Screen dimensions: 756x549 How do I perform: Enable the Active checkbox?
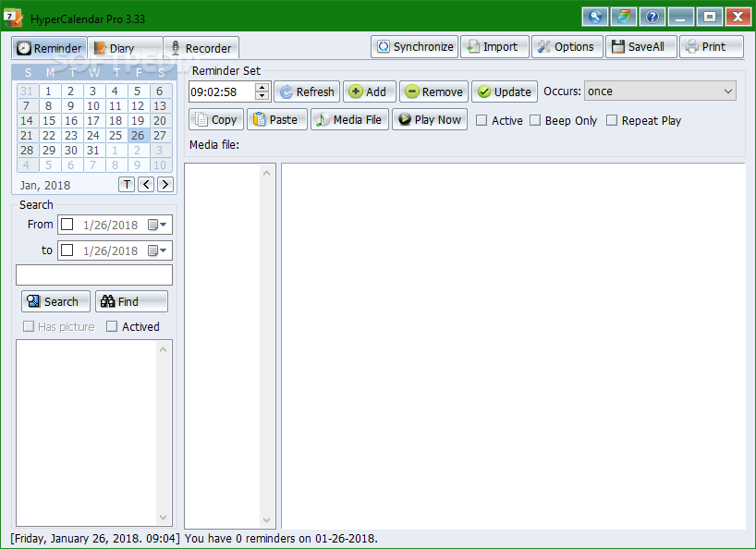point(482,120)
